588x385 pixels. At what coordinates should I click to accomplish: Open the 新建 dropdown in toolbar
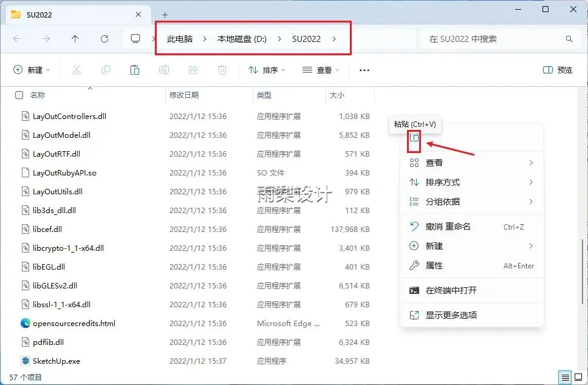(32, 70)
